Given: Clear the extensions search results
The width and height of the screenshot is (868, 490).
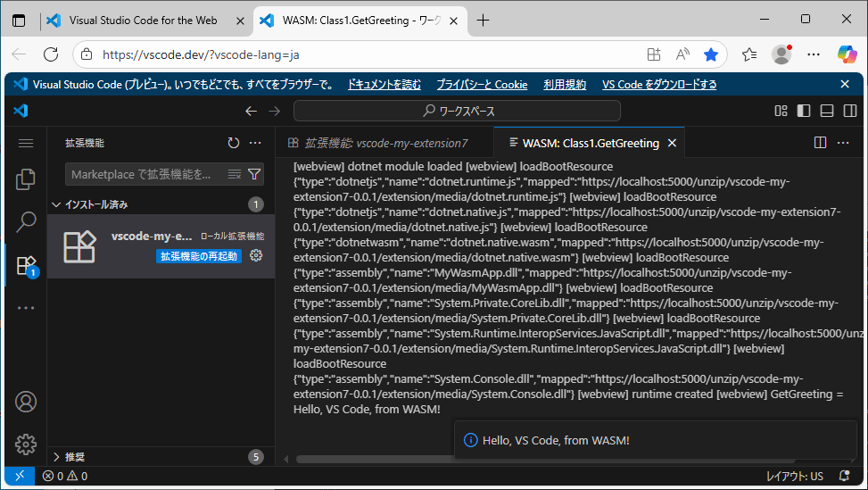Looking at the screenshot, I should click(234, 174).
